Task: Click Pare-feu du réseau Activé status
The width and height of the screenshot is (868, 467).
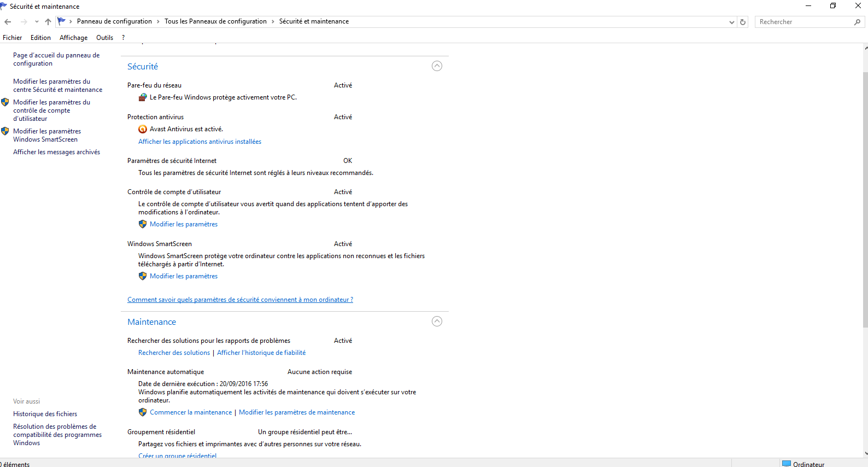Action: coord(343,85)
